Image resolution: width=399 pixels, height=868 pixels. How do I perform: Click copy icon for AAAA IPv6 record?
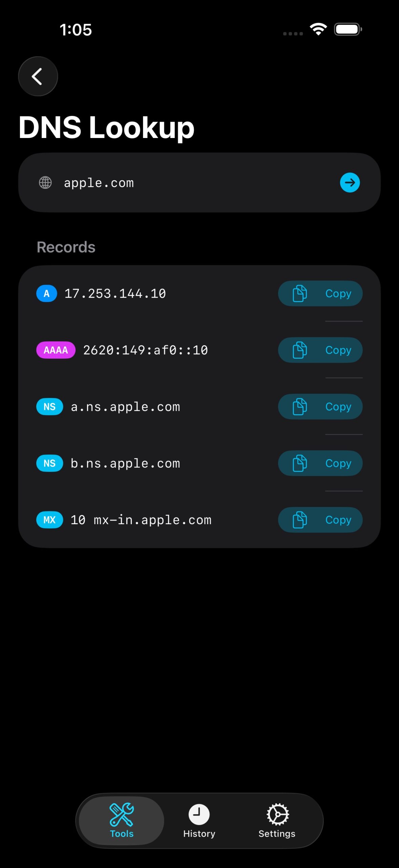click(300, 350)
